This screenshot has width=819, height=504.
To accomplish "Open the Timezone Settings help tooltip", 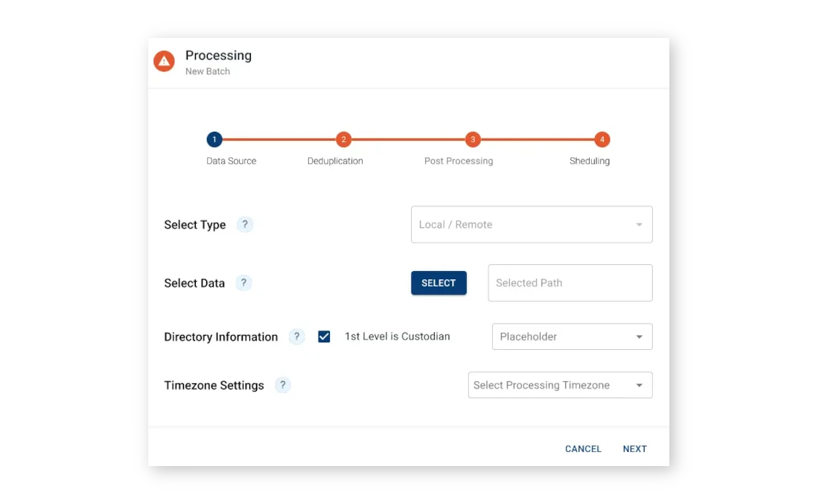I will (x=282, y=385).
